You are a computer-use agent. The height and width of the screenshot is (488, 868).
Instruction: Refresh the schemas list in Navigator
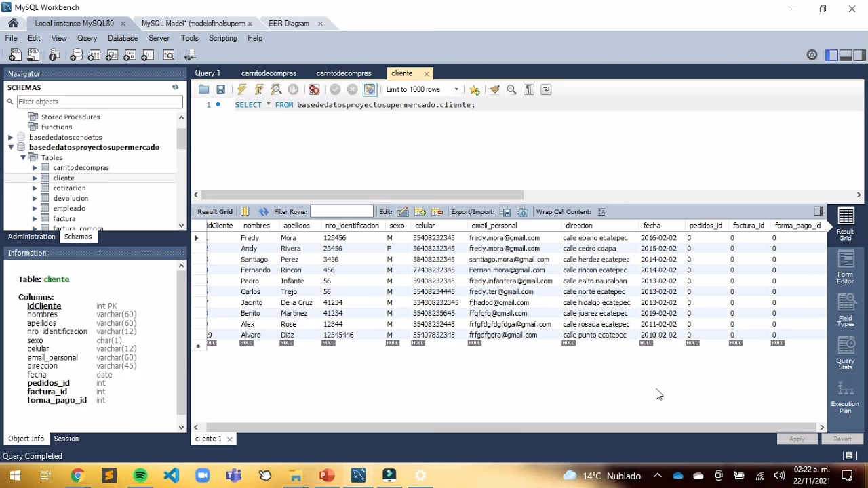(175, 87)
